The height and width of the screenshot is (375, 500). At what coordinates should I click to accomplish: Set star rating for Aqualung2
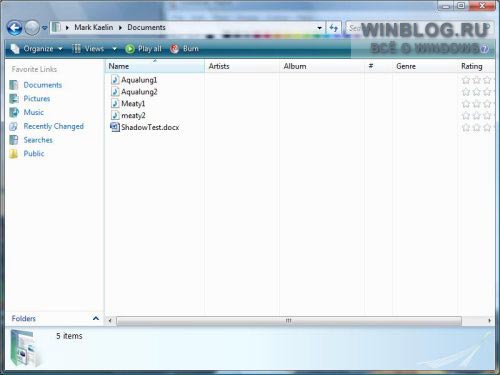tap(477, 92)
